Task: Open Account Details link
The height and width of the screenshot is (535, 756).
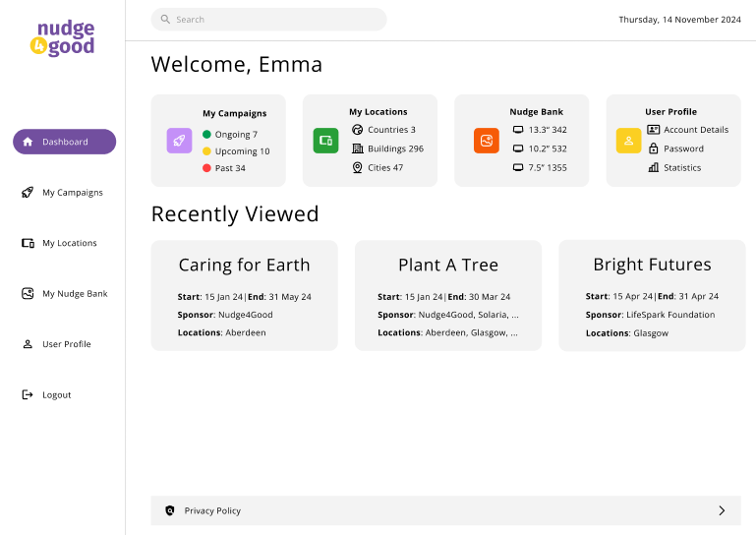Action: (x=695, y=130)
